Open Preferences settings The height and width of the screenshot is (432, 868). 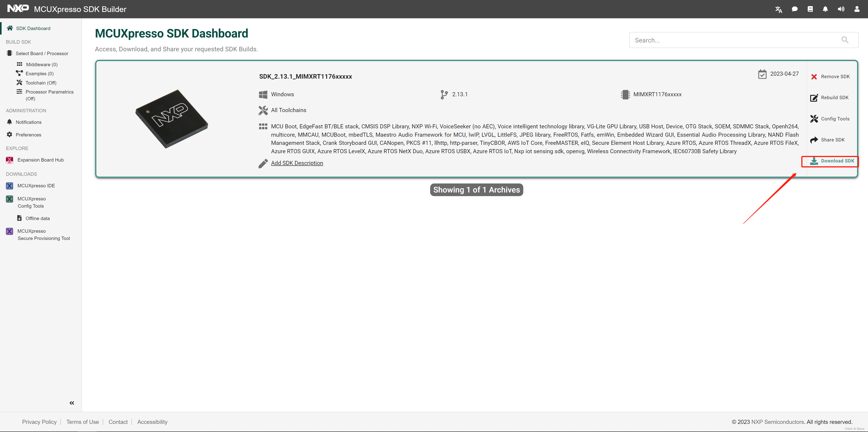point(28,135)
